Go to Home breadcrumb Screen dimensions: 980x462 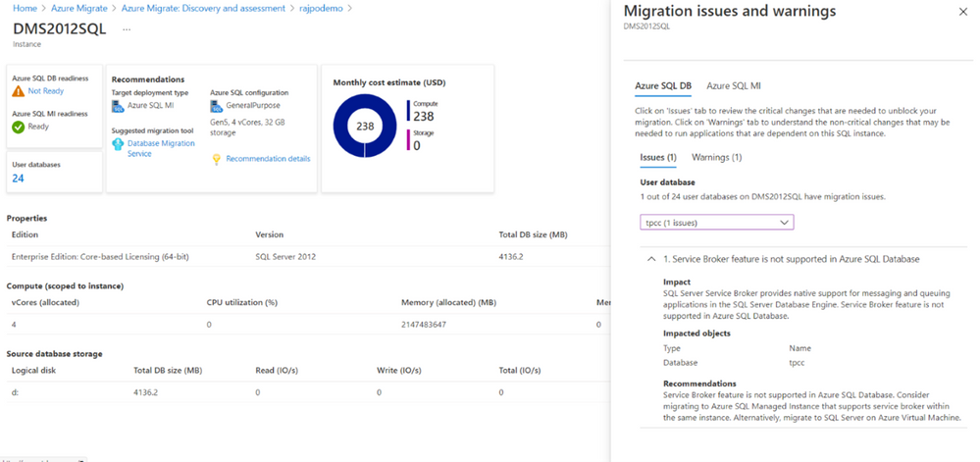[x=25, y=9]
